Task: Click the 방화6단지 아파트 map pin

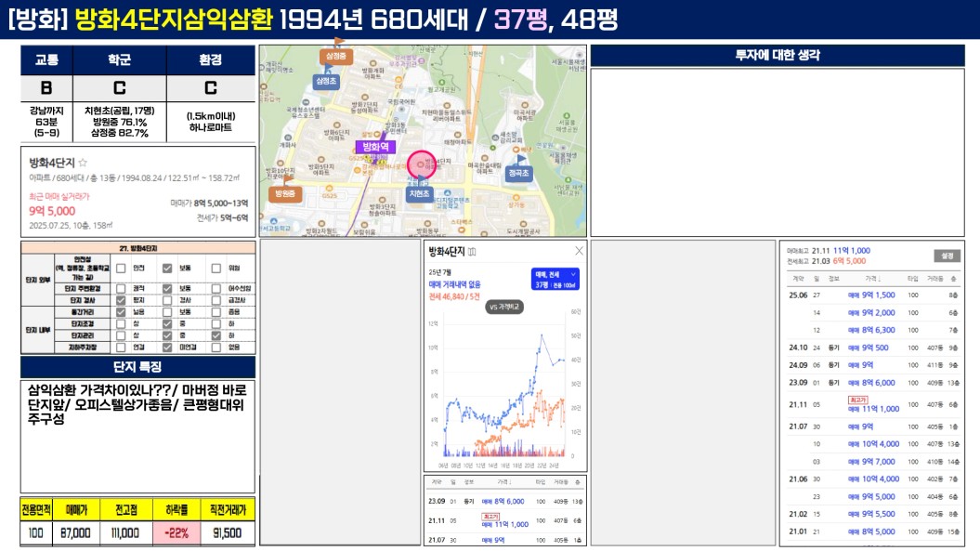Action: pyautogui.click(x=337, y=125)
